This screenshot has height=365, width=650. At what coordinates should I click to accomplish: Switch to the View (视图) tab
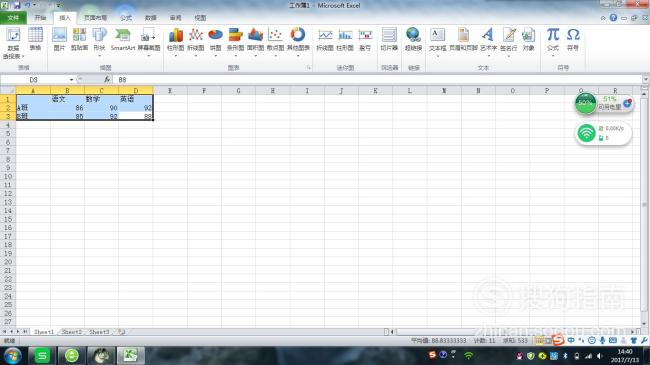click(200, 18)
